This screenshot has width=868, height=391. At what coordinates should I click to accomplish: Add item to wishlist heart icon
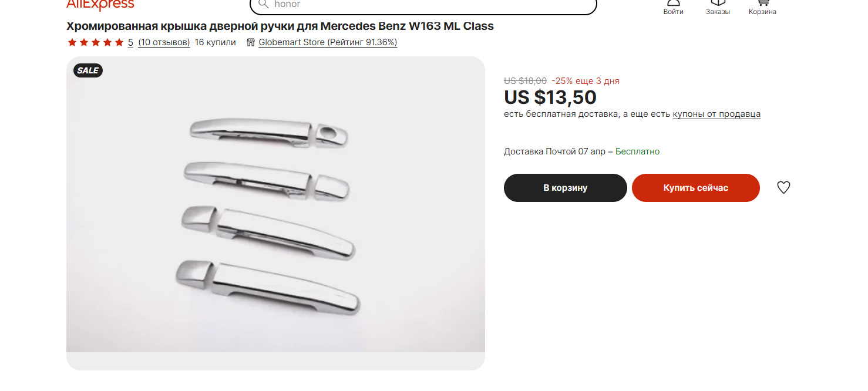tap(783, 188)
